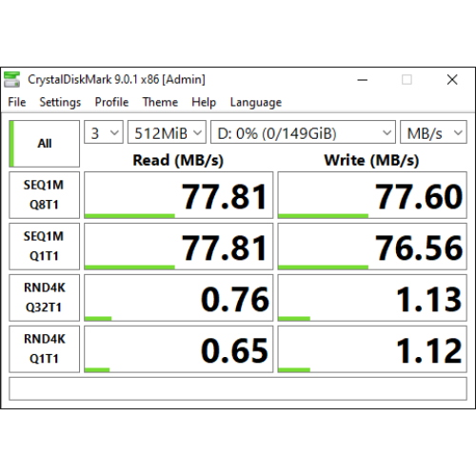Image resolution: width=476 pixels, height=476 pixels.
Task: Click the CrystalDiskMark app icon in title bar
Action: point(11,79)
